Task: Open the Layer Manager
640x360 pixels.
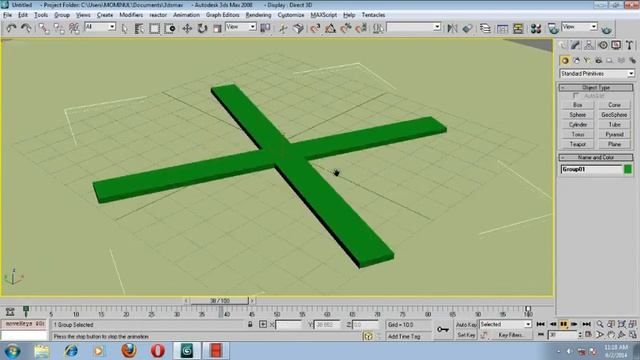Action: click(485, 28)
